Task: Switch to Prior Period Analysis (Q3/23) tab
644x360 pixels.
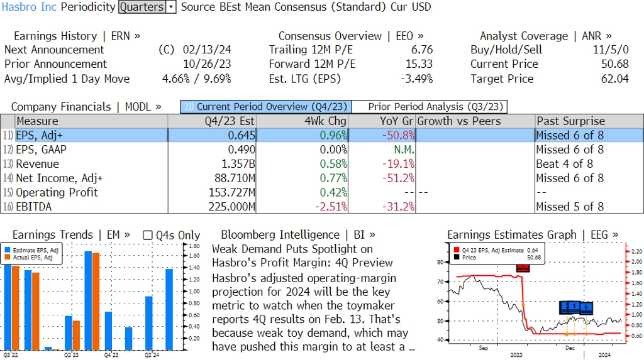Action: pos(430,107)
